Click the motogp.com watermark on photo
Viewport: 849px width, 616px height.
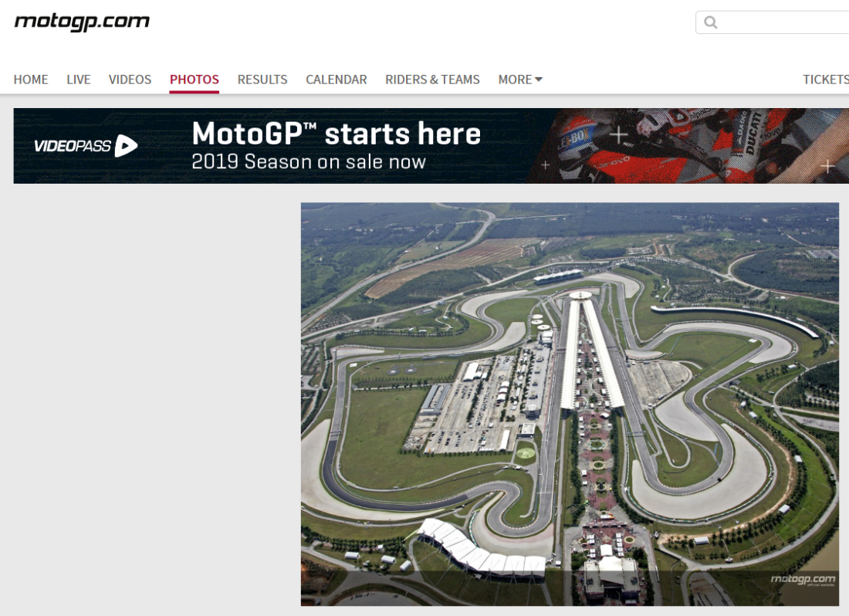803,580
